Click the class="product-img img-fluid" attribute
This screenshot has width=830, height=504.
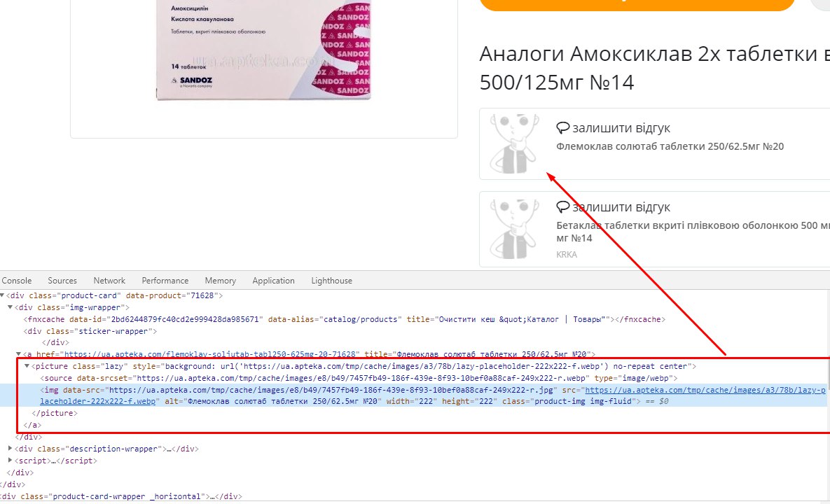[x=567, y=401]
